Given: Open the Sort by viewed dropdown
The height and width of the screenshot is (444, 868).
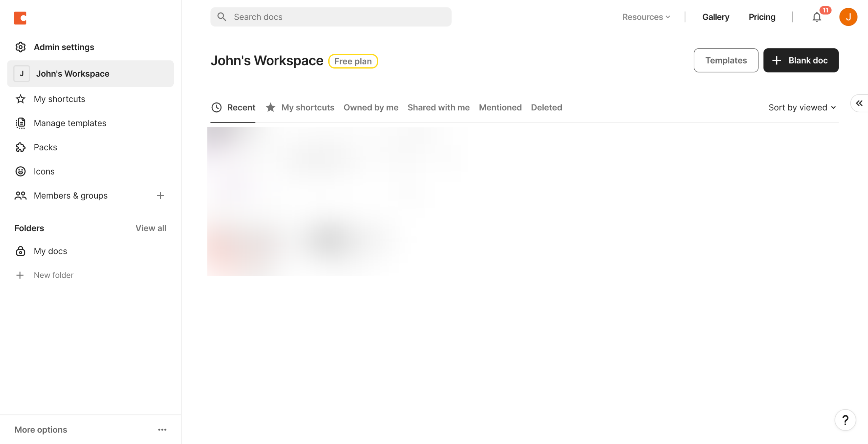Looking at the screenshot, I should pyautogui.click(x=802, y=108).
